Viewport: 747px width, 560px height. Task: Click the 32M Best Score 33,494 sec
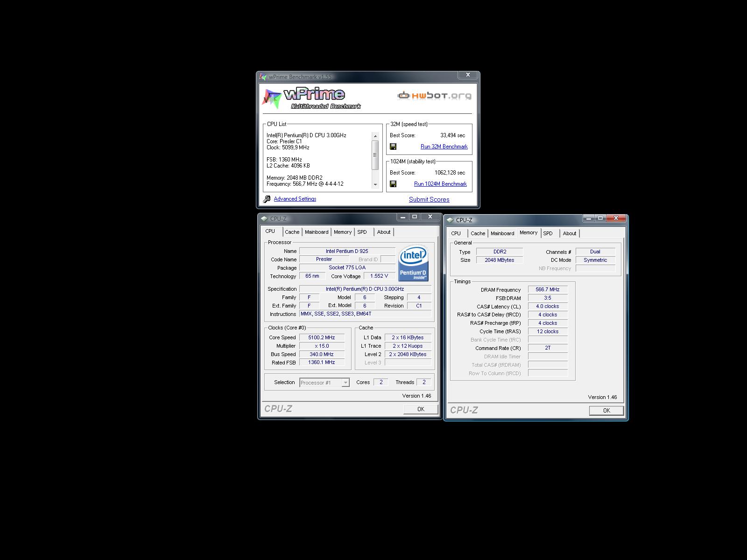point(452,135)
